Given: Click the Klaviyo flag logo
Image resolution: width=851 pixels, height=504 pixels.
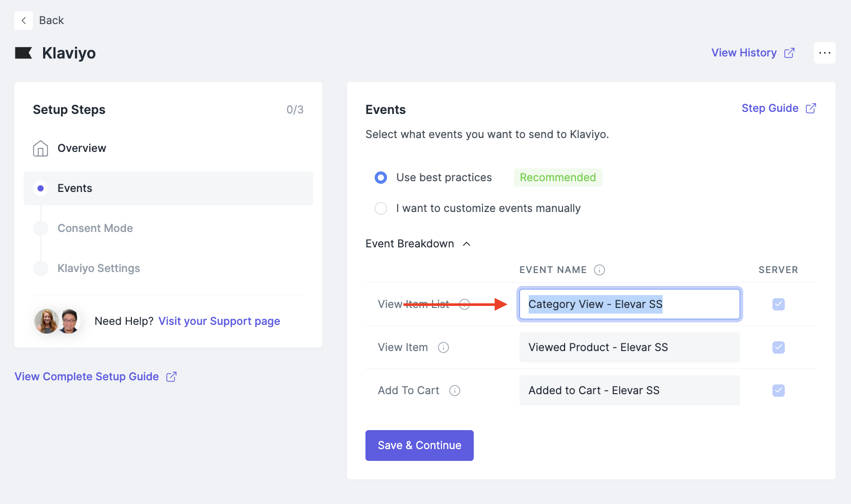Looking at the screenshot, I should (24, 53).
